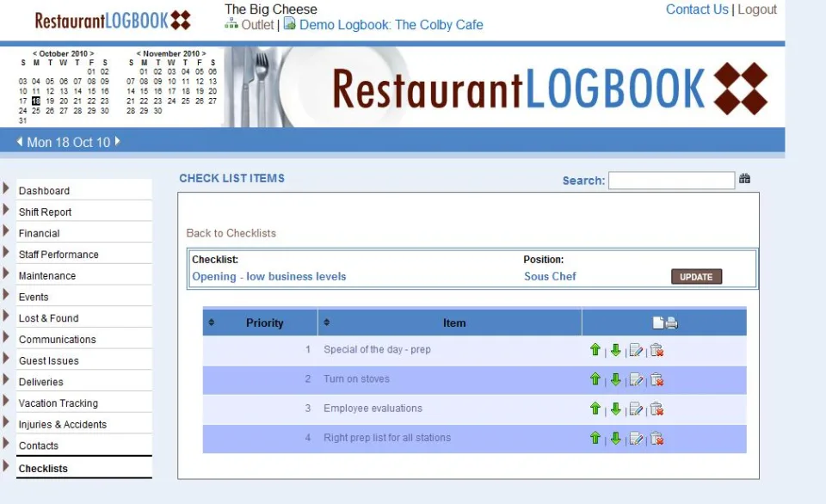Select October 18 in the calendar

(x=36, y=101)
